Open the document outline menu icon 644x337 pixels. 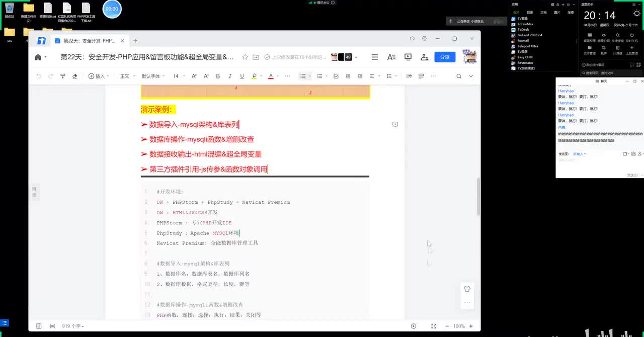coord(375,57)
